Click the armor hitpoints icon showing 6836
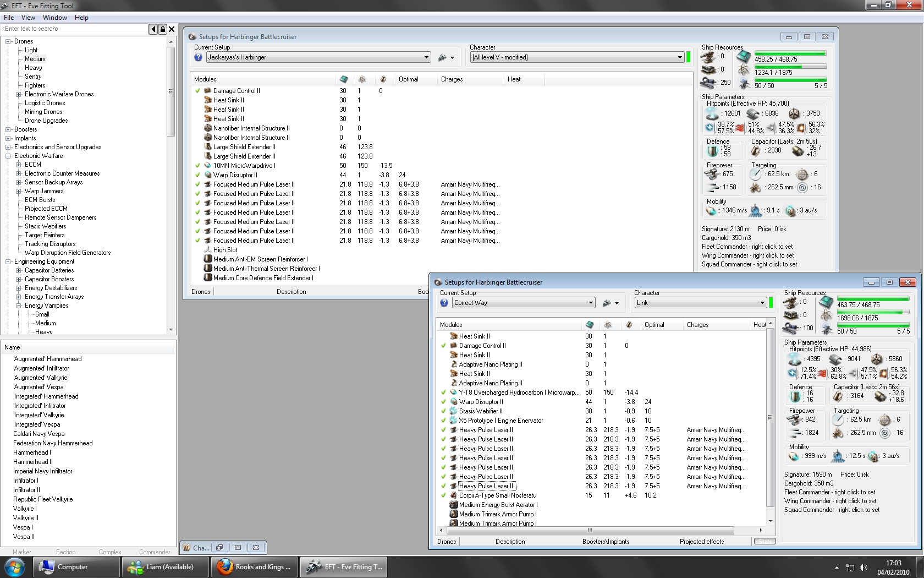 click(x=753, y=113)
